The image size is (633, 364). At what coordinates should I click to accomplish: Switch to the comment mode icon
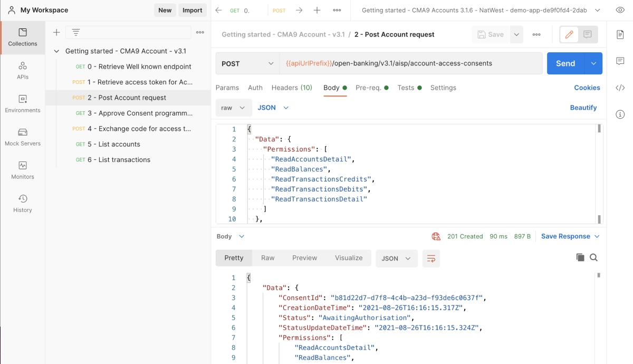click(588, 34)
